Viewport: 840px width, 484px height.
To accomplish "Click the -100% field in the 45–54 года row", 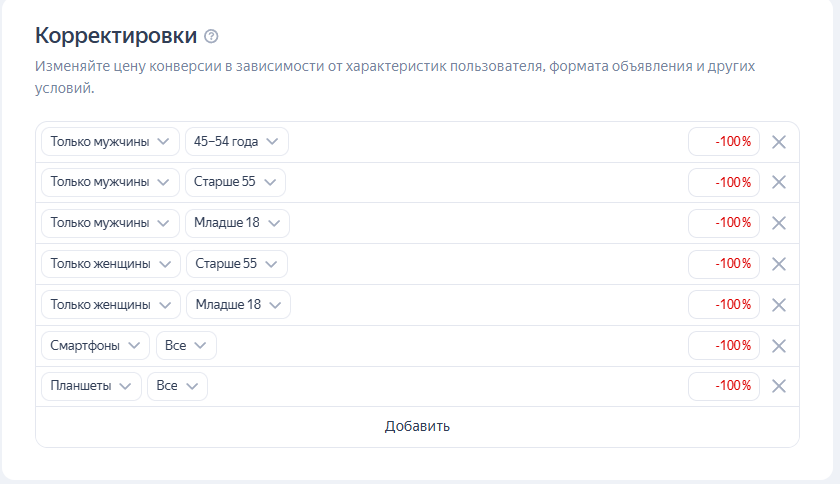I will tap(724, 142).
